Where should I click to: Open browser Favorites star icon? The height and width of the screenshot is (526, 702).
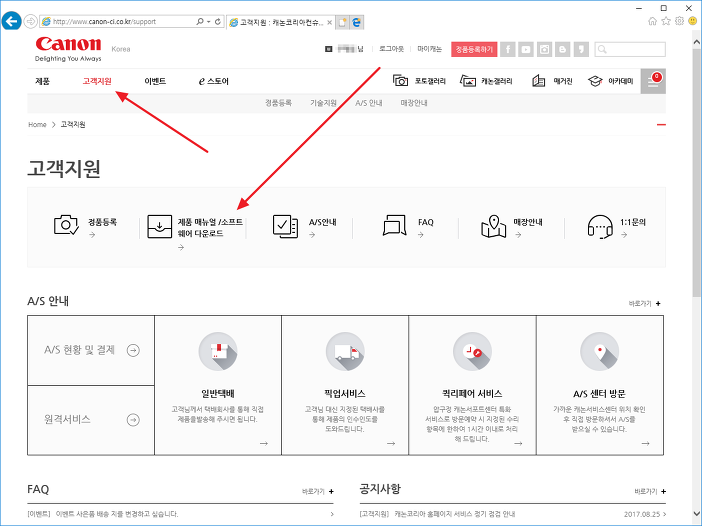(666, 21)
